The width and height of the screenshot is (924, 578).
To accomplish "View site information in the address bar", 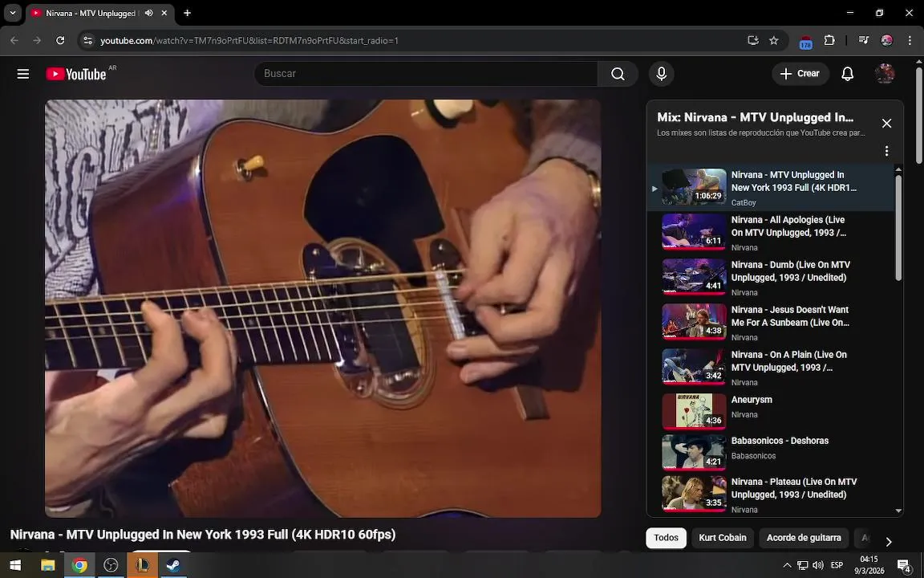I will [x=87, y=40].
